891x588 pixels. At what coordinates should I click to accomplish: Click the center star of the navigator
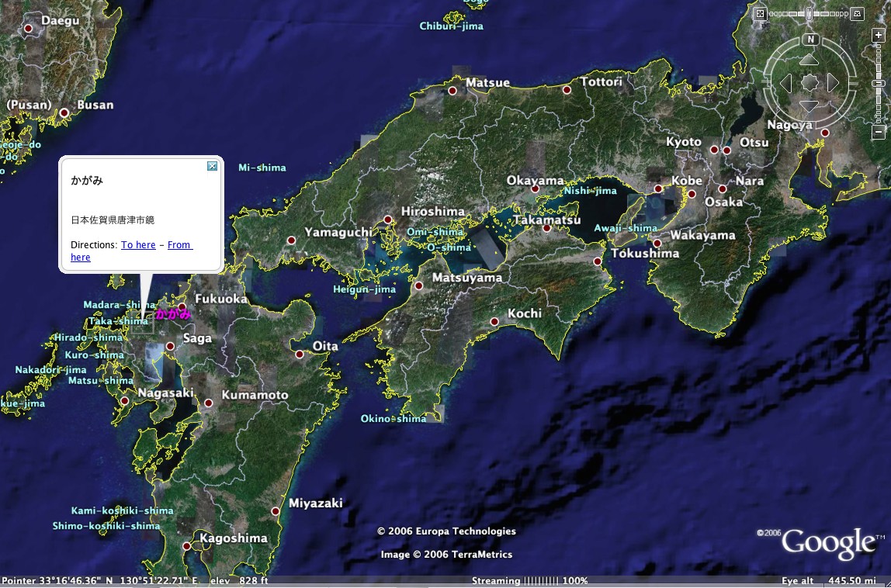pyautogui.click(x=810, y=83)
